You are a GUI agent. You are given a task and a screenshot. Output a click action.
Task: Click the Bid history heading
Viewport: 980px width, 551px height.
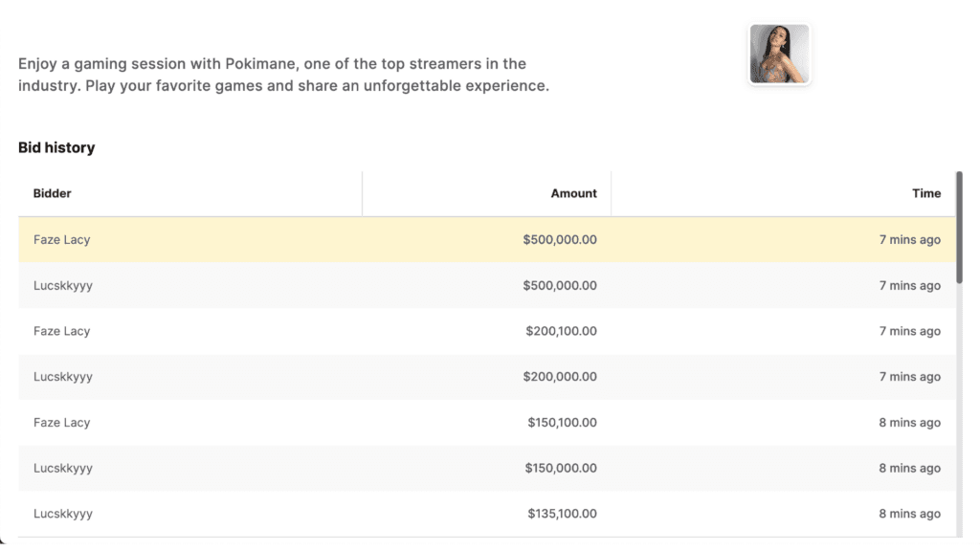(56, 147)
